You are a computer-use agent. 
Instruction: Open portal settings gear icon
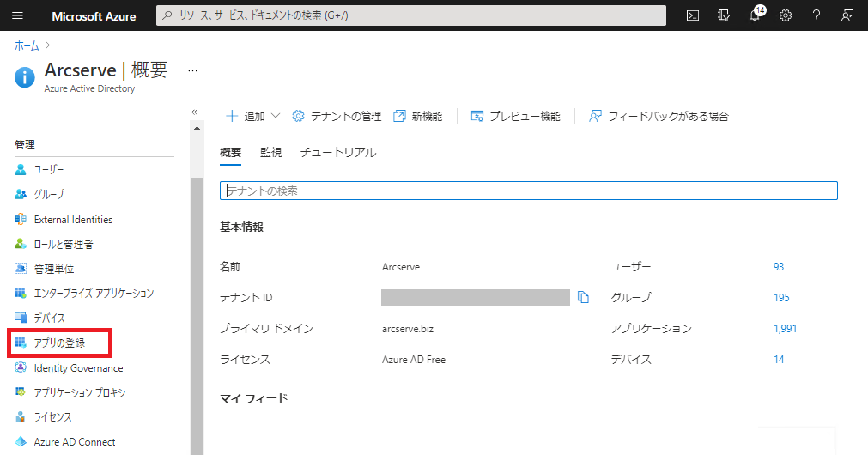786,15
